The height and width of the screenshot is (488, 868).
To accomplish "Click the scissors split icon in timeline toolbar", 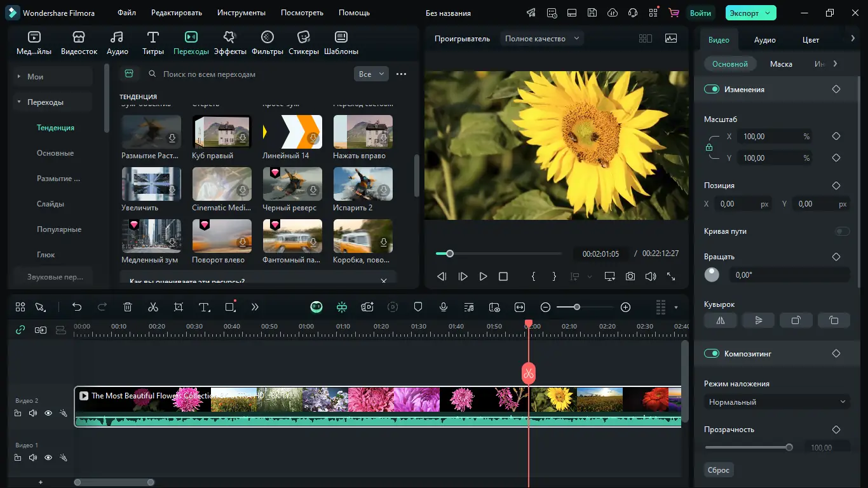I will 153,307.
